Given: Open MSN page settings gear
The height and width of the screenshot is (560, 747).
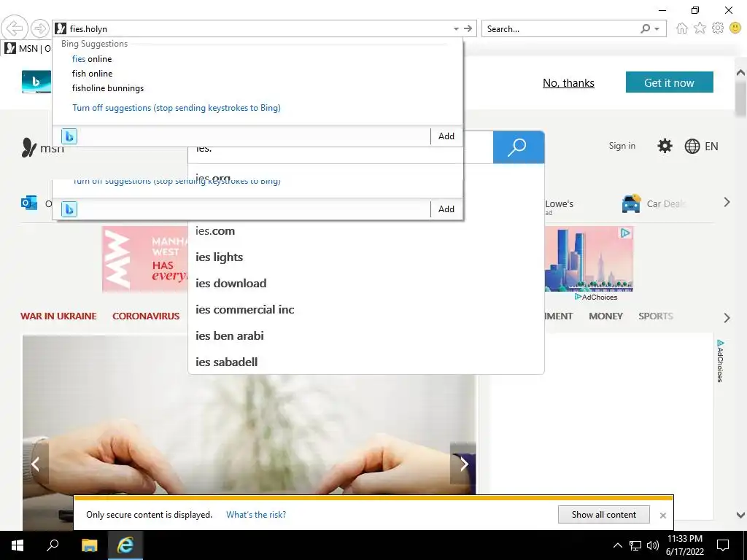Looking at the screenshot, I should click(665, 146).
